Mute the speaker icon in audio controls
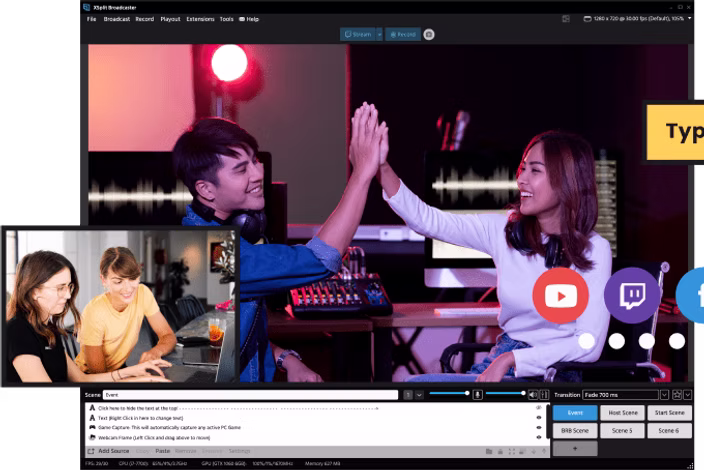The height and width of the screenshot is (470, 704). click(x=533, y=395)
